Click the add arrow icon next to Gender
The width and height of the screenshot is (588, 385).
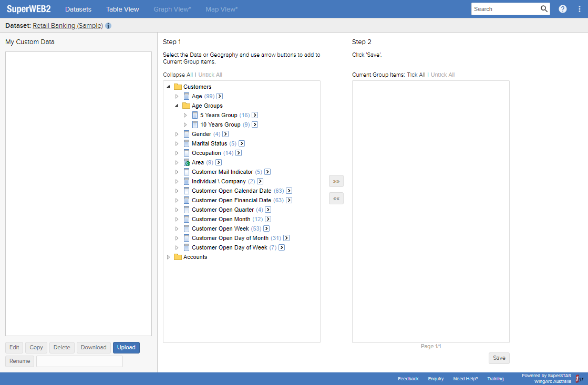click(225, 134)
